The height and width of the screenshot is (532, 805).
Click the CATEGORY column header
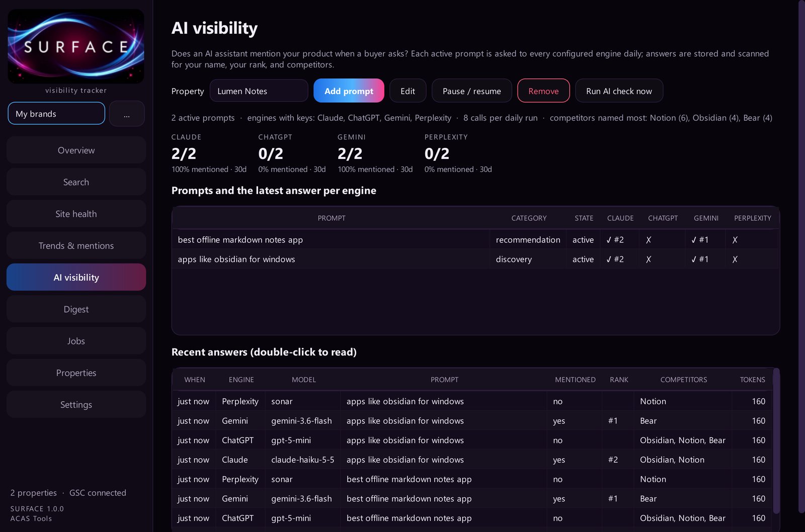(x=529, y=218)
